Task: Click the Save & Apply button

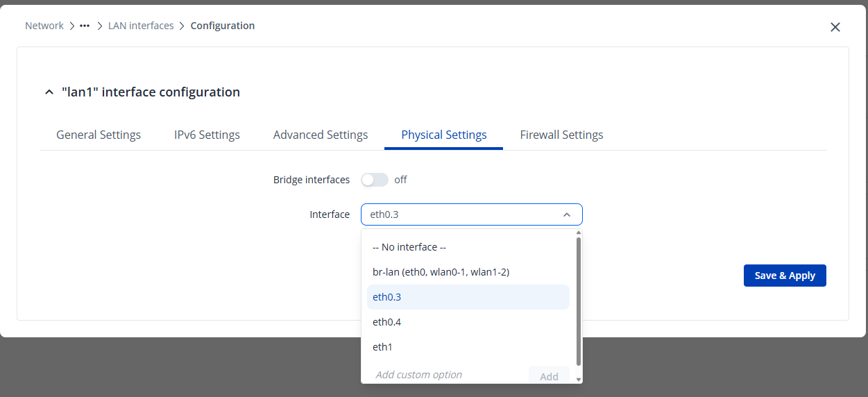Action: (784, 276)
